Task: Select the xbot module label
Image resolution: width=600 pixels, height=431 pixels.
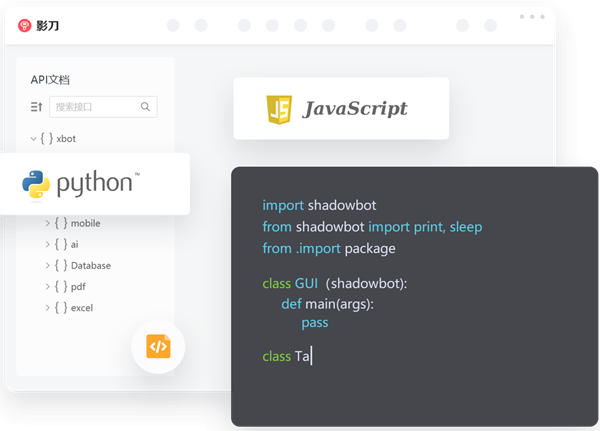Action: point(66,139)
